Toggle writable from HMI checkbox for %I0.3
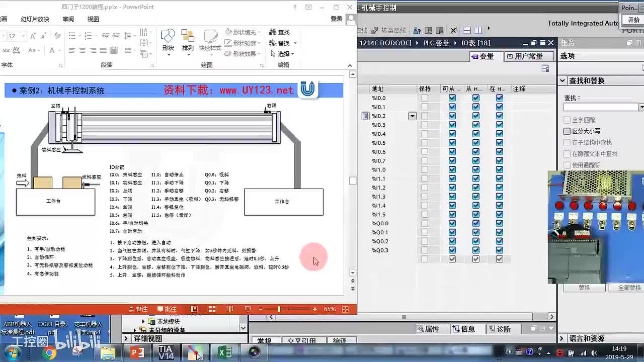Screen dimensions: 644x362 click(475, 125)
